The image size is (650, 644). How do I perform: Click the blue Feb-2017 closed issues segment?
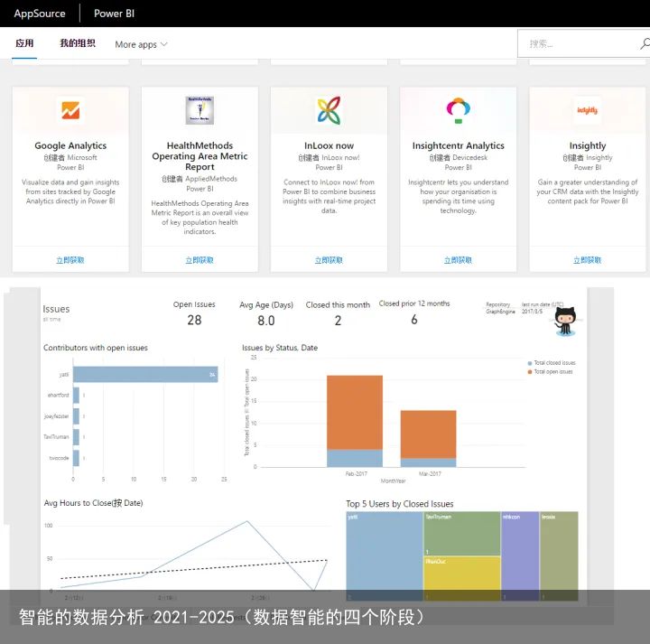coord(355,458)
